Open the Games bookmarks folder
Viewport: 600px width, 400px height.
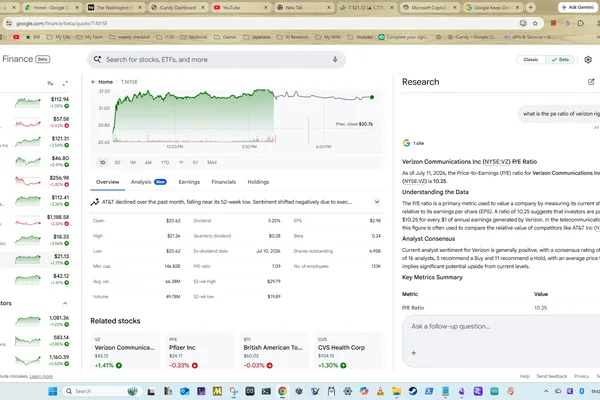tap(225, 37)
